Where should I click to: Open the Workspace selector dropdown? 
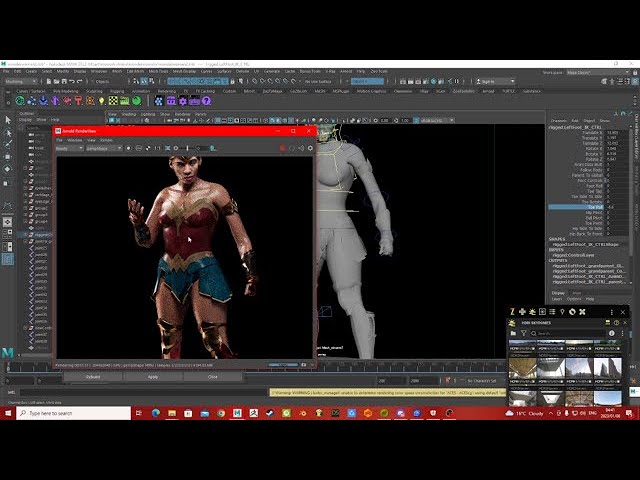coord(598,72)
